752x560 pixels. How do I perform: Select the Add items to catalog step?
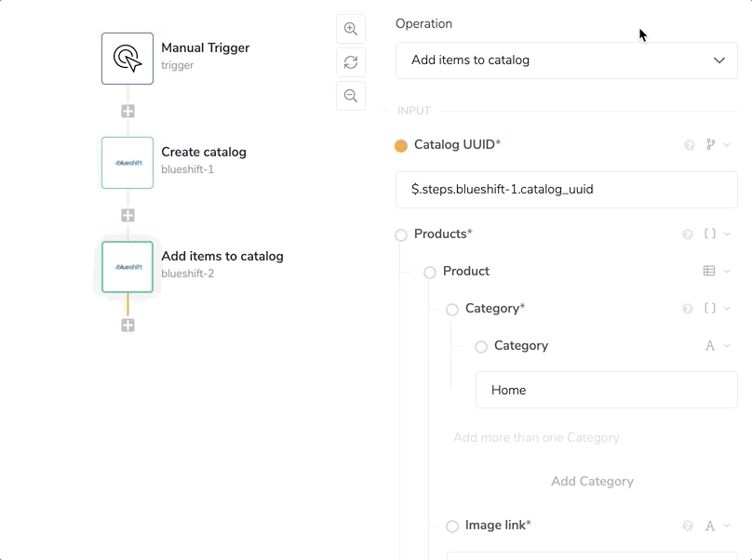click(x=128, y=267)
